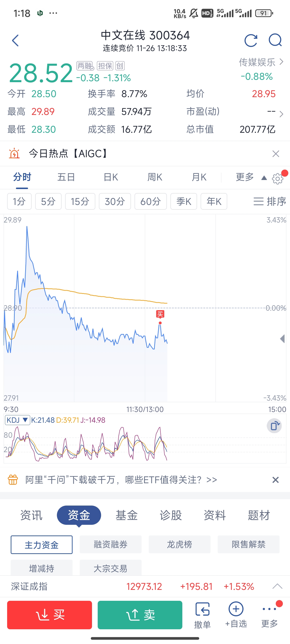This screenshot has height=644, width=290.
Task: Expand the 深证成指 index bar
Action: point(277,586)
